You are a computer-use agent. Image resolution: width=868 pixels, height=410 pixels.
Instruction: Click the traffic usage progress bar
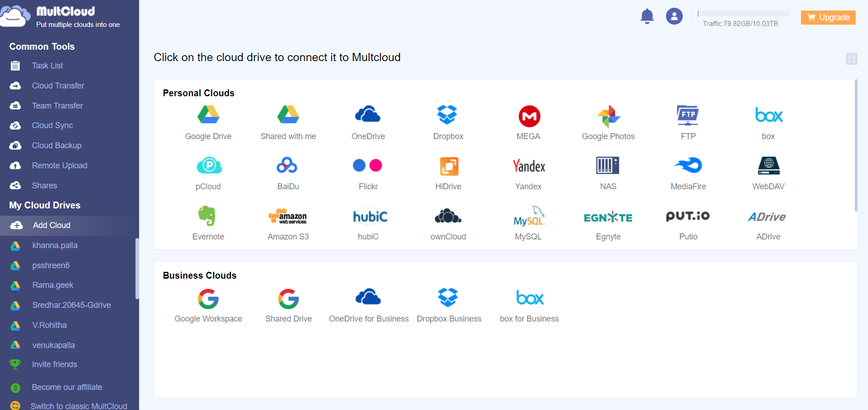tap(743, 14)
